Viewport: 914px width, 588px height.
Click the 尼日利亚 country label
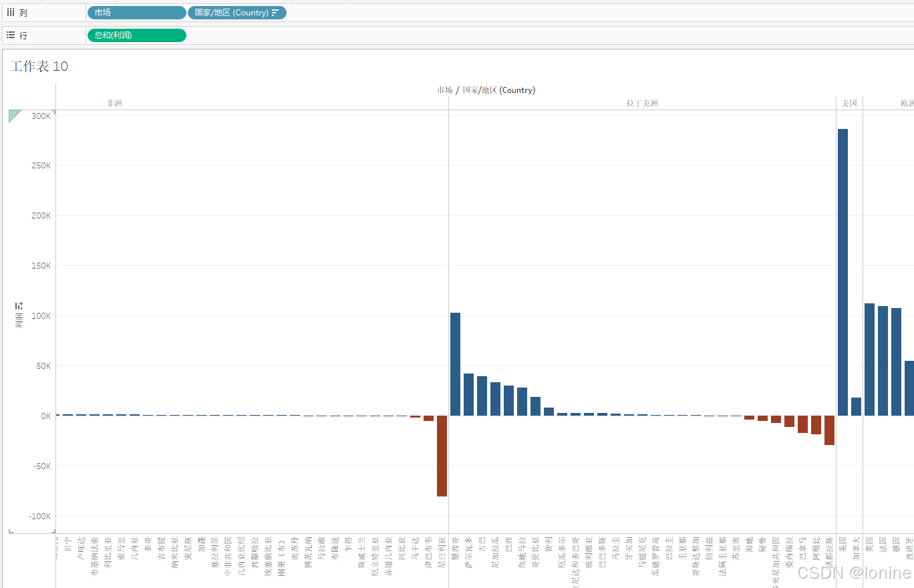click(442, 551)
